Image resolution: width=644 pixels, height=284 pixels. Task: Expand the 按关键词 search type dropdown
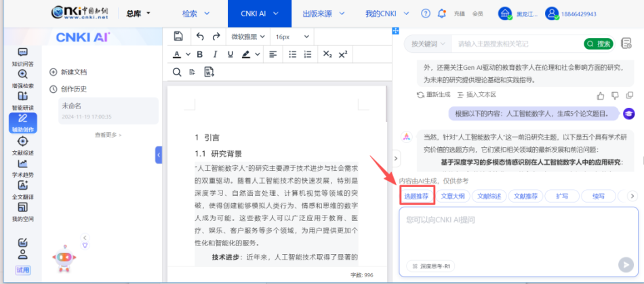[428, 44]
